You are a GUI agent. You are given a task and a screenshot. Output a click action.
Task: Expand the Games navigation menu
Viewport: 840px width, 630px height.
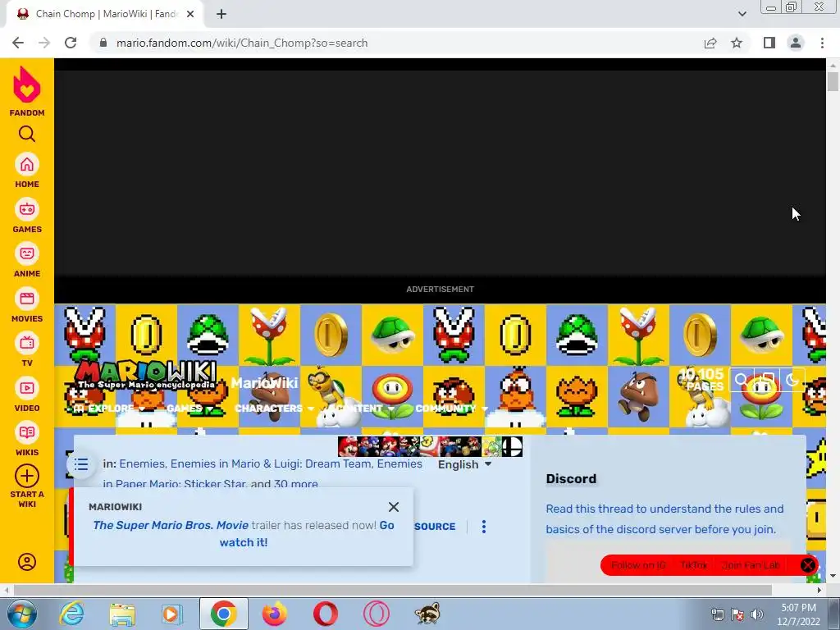[189, 409]
